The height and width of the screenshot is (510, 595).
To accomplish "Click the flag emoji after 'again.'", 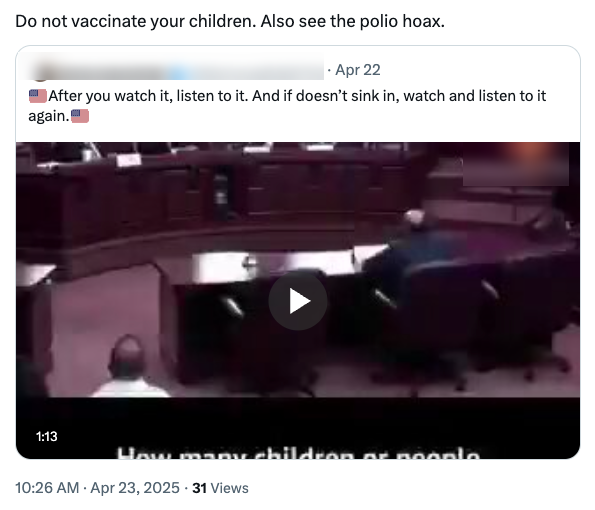I will (x=80, y=116).
